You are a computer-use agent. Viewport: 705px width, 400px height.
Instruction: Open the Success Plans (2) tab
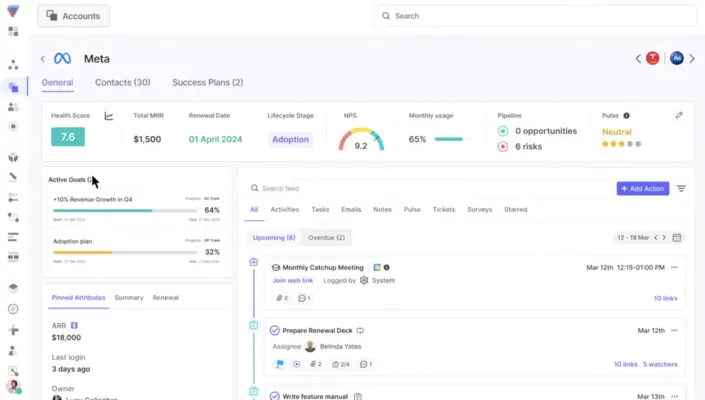point(208,83)
